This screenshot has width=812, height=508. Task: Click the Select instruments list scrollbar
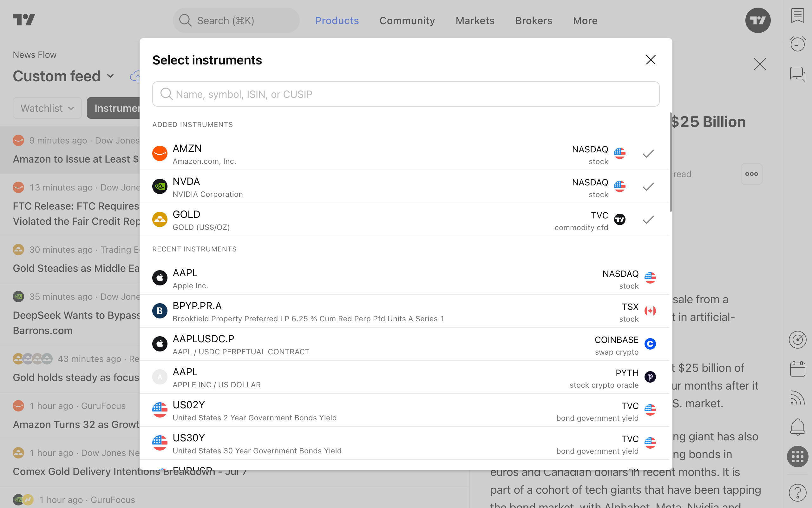pos(671,162)
